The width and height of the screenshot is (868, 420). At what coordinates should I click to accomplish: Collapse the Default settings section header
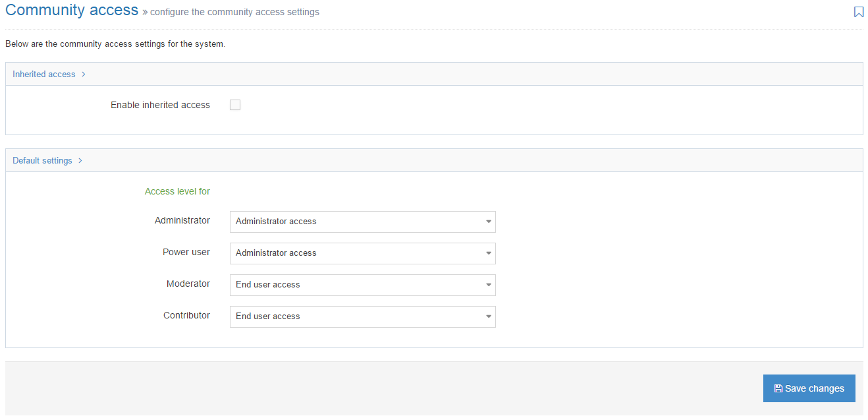pyautogui.click(x=42, y=161)
